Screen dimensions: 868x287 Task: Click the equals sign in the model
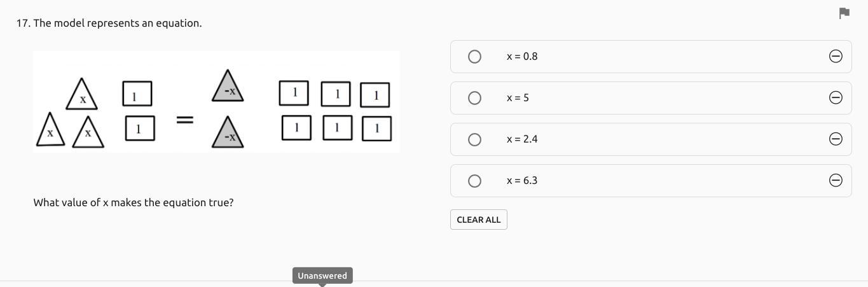(184, 119)
